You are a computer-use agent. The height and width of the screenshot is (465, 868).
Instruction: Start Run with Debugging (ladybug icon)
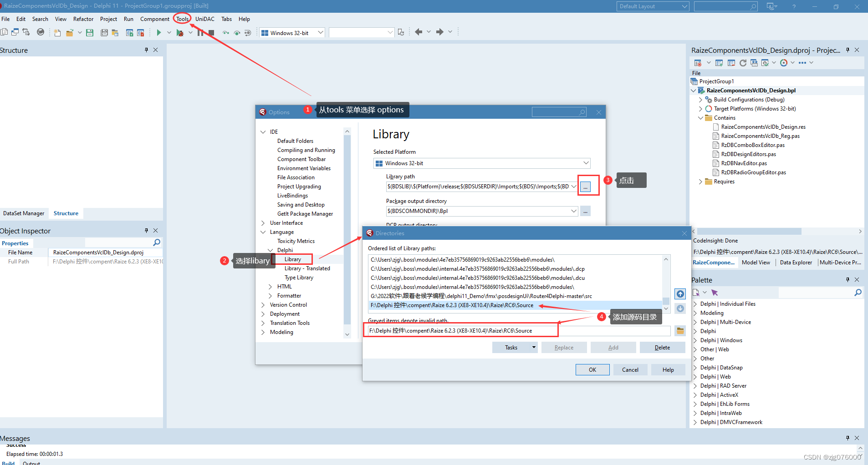180,32
